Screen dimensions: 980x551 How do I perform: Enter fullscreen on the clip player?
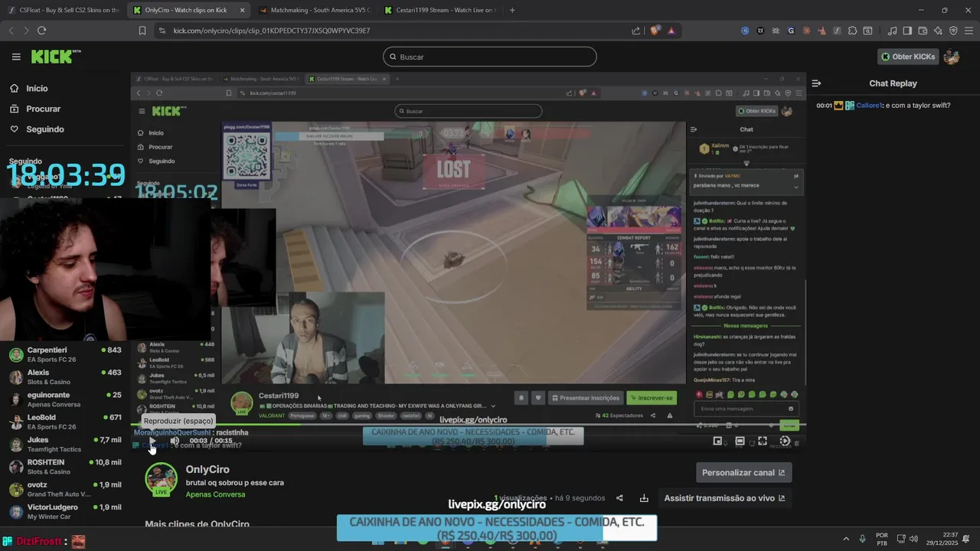click(763, 441)
